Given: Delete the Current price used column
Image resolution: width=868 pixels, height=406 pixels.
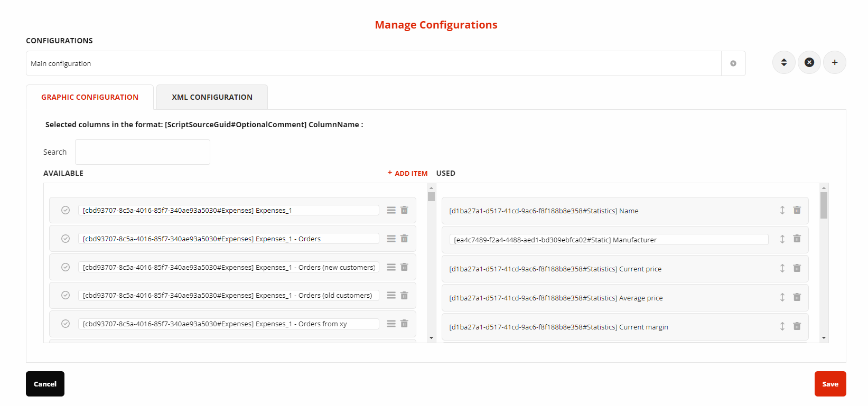Looking at the screenshot, I should click(797, 268).
